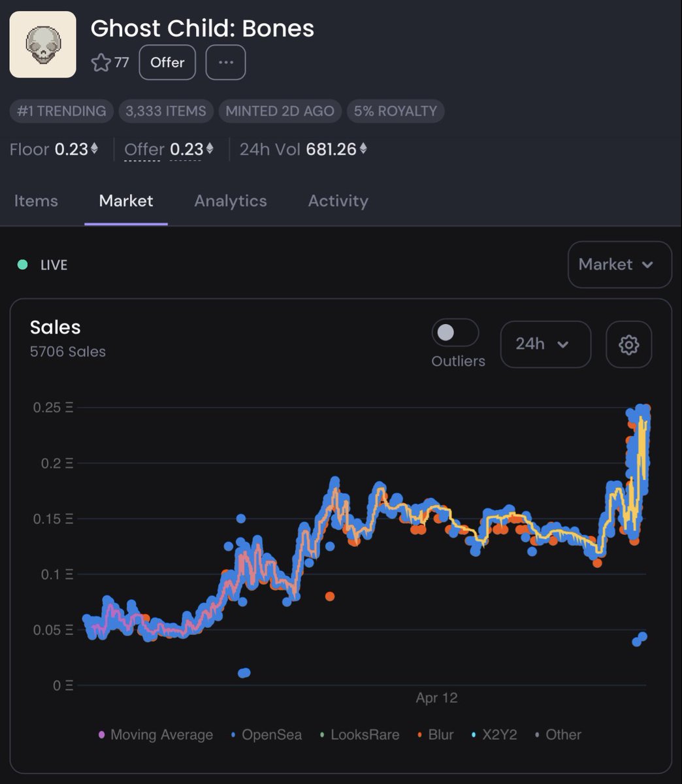Click the 0.25 Ξ axis label
This screenshot has width=682, height=784.
(x=53, y=408)
